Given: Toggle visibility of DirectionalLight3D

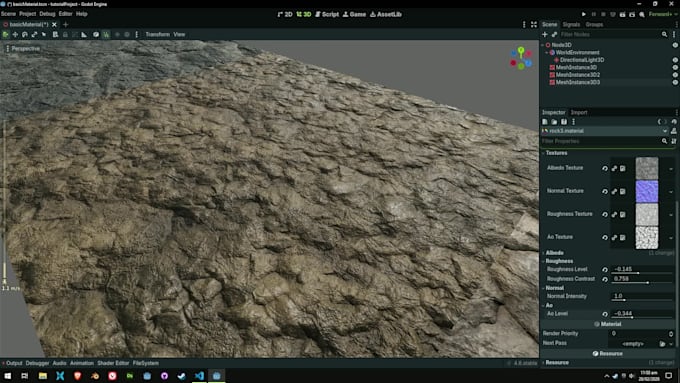Looking at the screenshot, I should [x=675, y=60].
